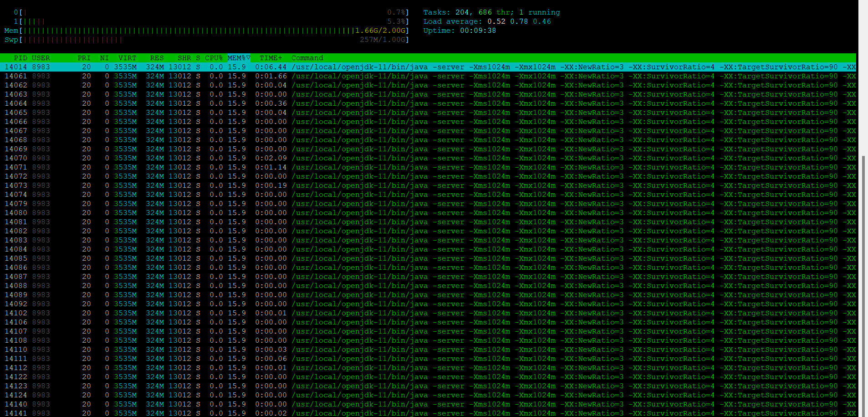Select process row with PID 14110
The width and height of the screenshot is (868, 417).
click(x=428, y=350)
